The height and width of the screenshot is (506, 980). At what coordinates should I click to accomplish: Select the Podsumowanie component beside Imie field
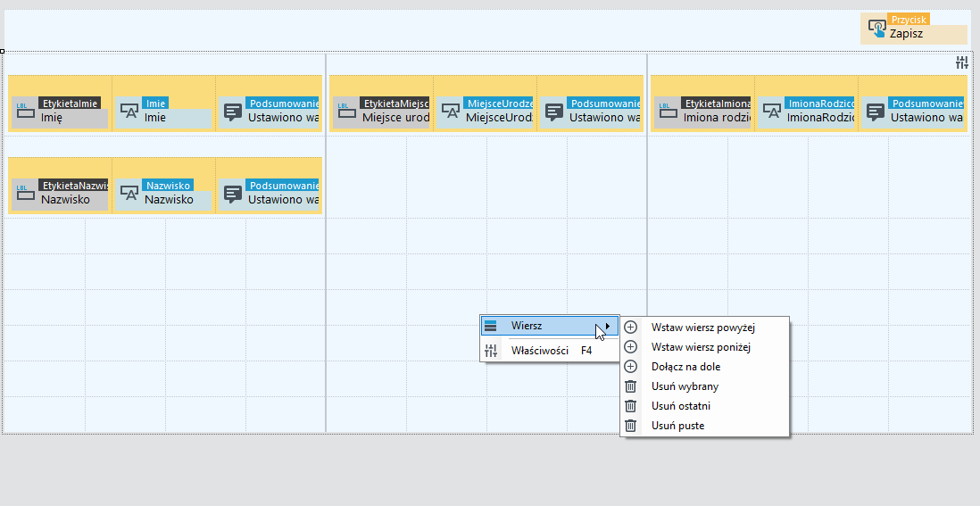click(x=269, y=112)
